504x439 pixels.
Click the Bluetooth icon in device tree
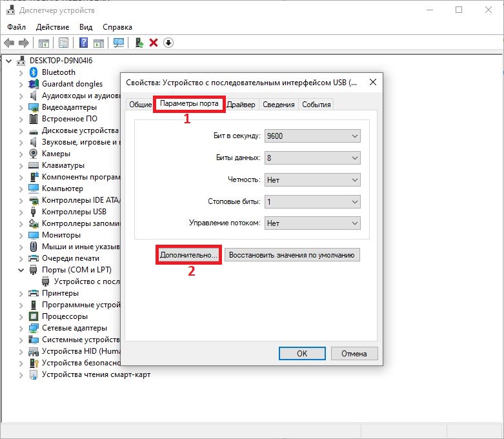click(x=34, y=72)
